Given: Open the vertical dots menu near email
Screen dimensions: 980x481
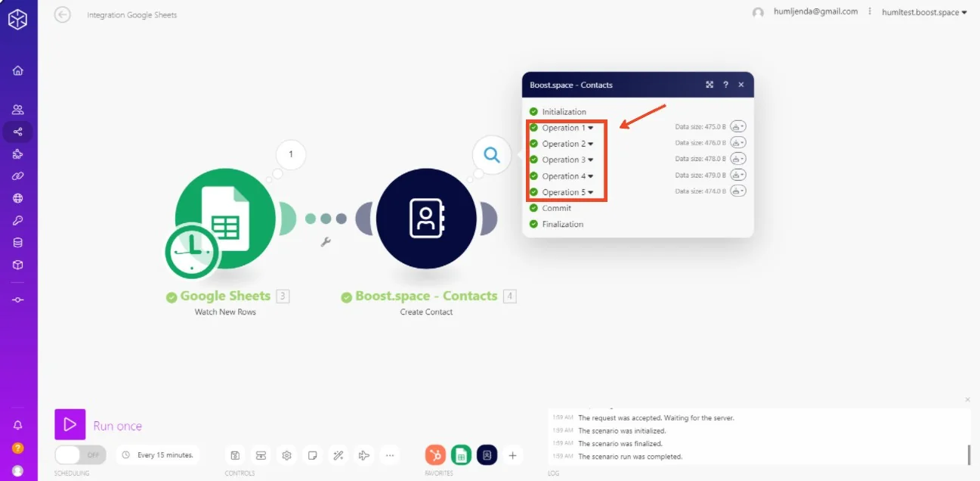Looking at the screenshot, I should 870,11.
